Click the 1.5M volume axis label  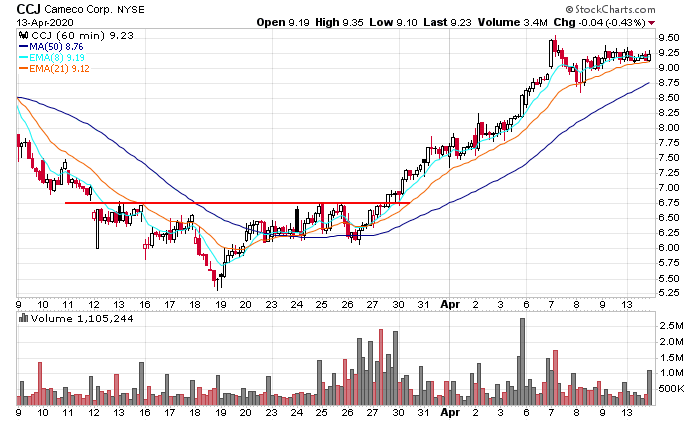tap(671, 358)
